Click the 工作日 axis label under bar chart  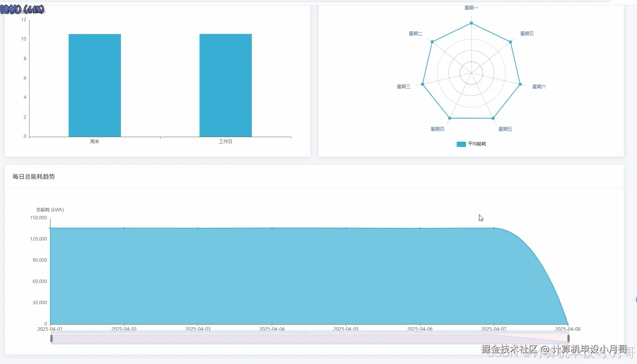(225, 142)
